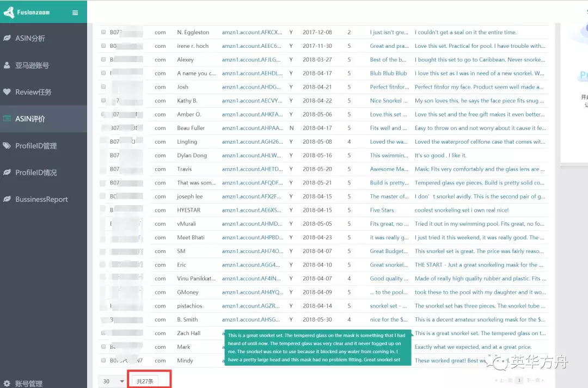Click reviewer name Vinu Panikkat...

(x=196, y=279)
